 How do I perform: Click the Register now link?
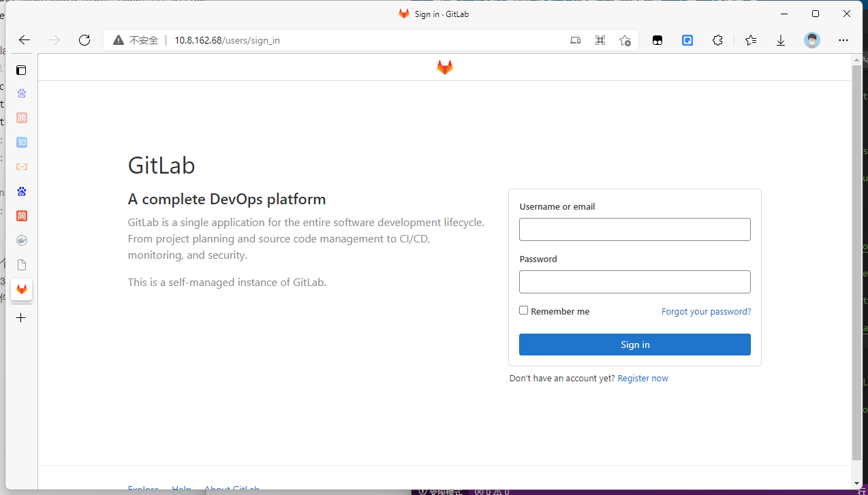tap(643, 379)
